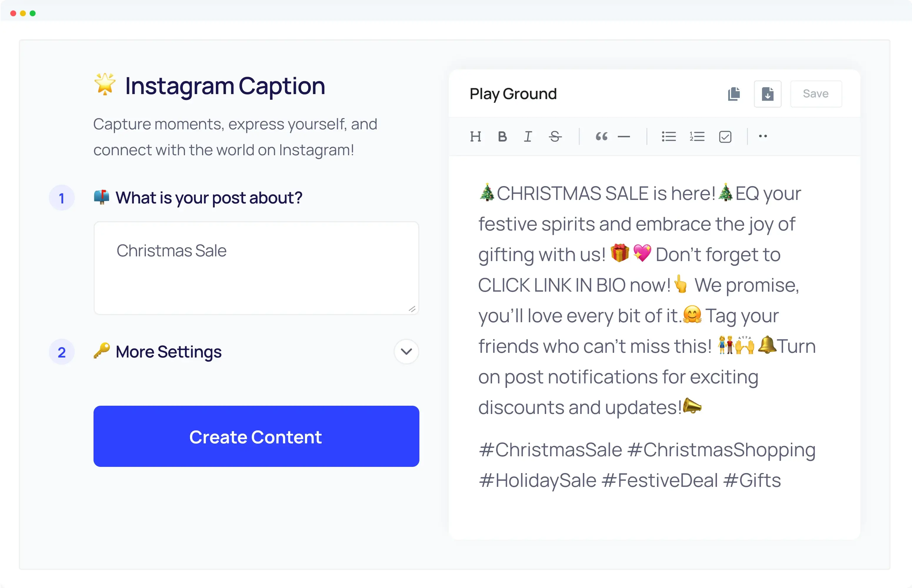Viewport: 912px width, 588px height.
Task: Open more formatting options with the ellipsis
Action: pos(763,136)
